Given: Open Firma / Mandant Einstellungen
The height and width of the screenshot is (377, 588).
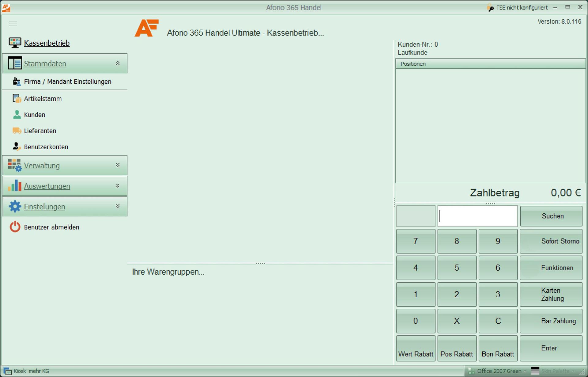Looking at the screenshot, I should click(68, 82).
